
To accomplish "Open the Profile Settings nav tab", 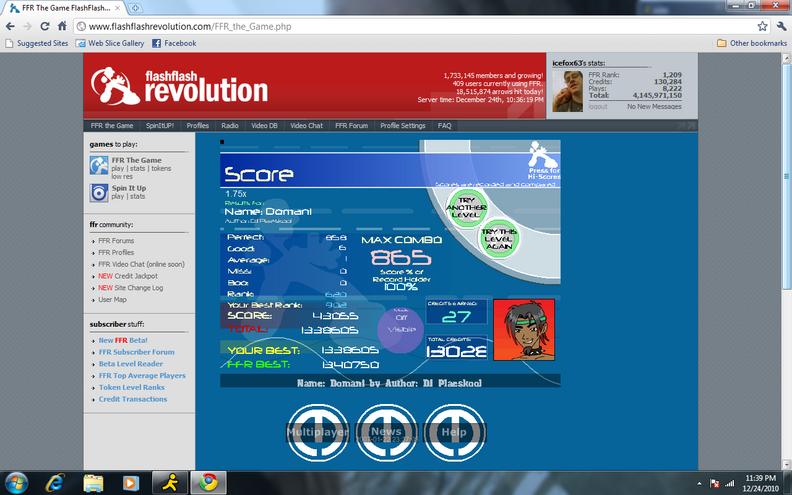I will [x=403, y=126].
